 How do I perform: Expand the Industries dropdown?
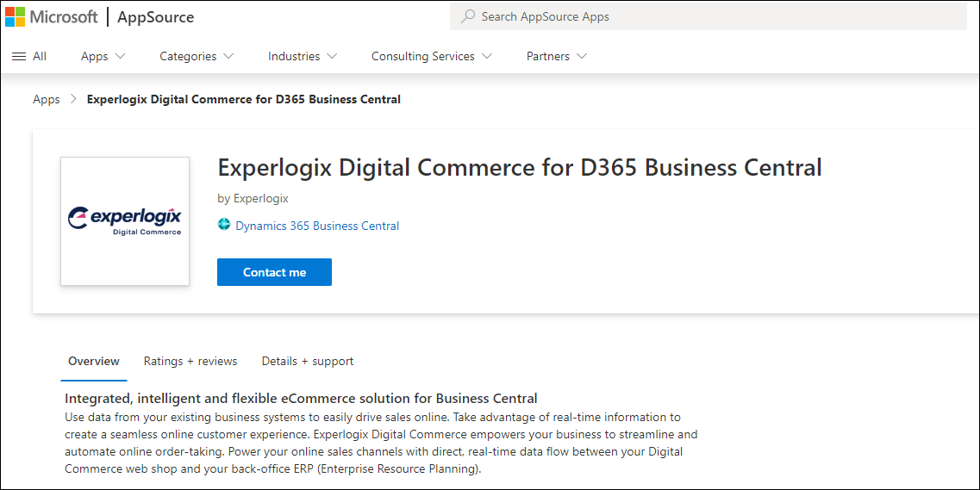(302, 56)
